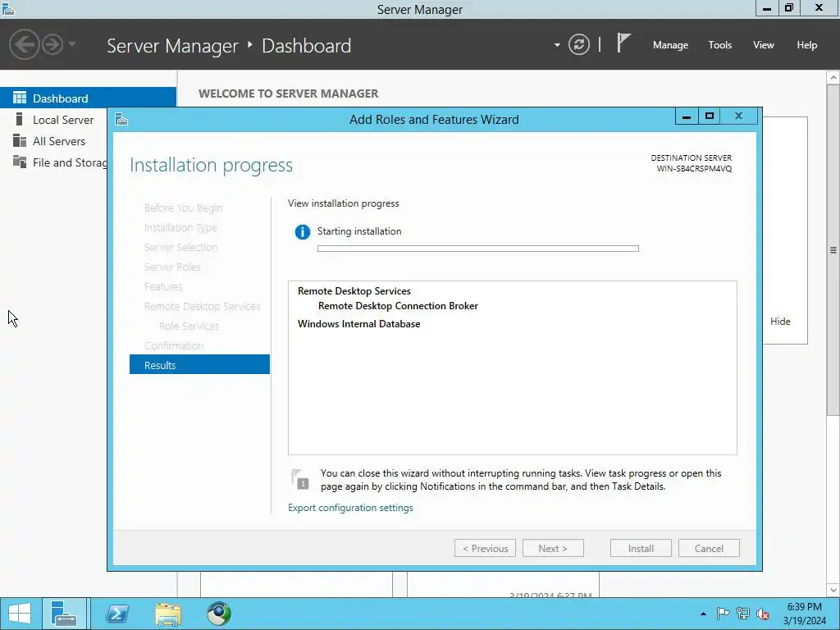Open PowerShell from the taskbar

coord(117,614)
